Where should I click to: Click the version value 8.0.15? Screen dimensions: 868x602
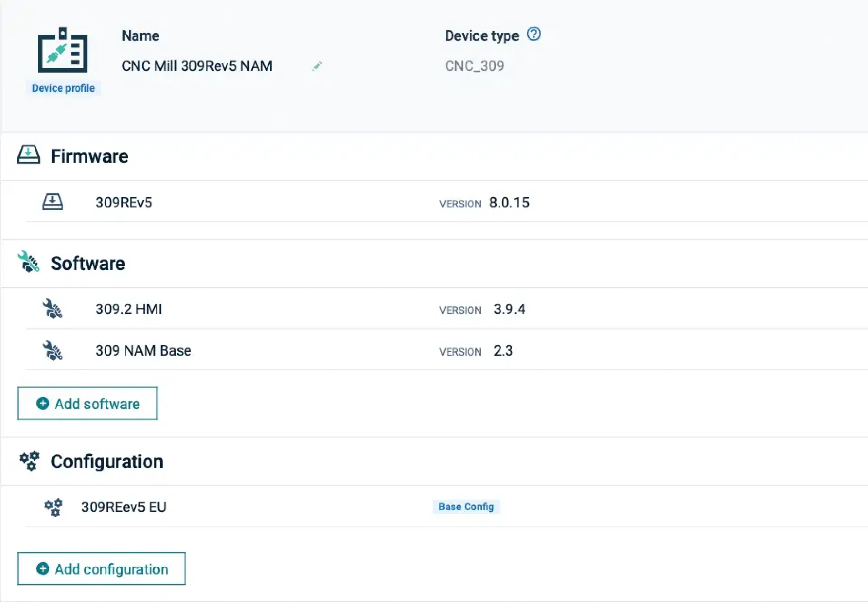[509, 203]
